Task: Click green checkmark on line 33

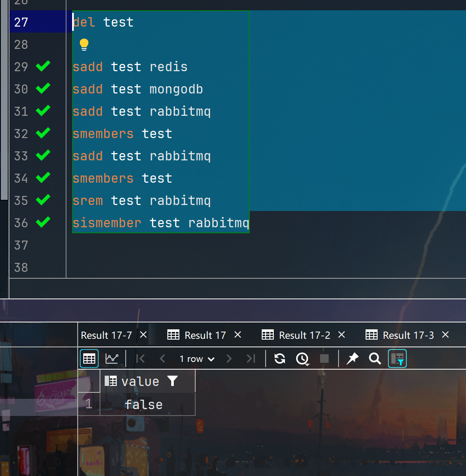Action: [x=43, y=155]
